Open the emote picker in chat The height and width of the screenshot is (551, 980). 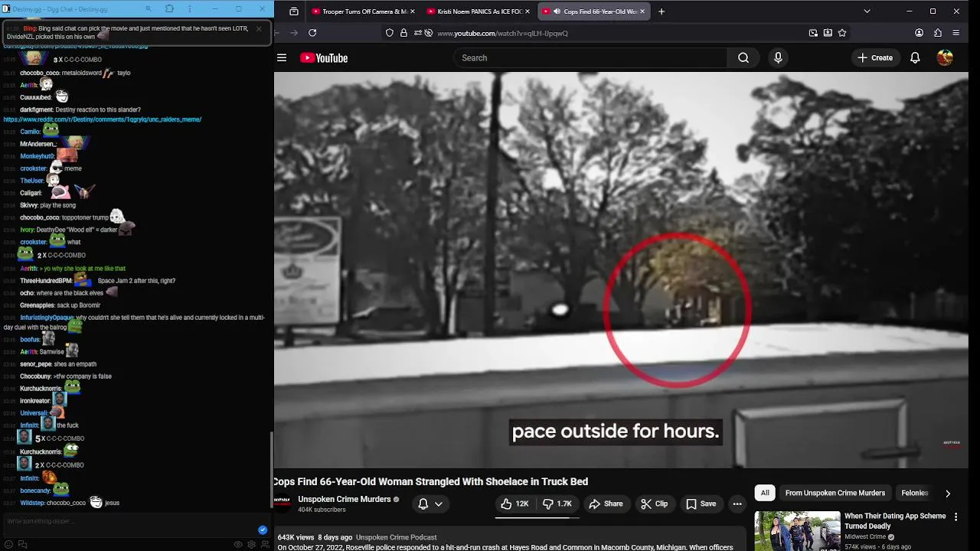click(8, 544)
